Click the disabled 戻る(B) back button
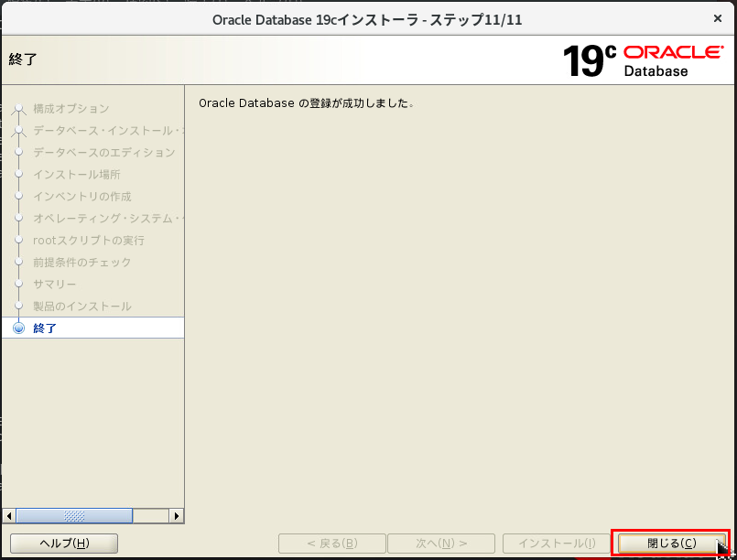Image resolution: width=737 pixels, height=560 pixels. coord(331,544)
